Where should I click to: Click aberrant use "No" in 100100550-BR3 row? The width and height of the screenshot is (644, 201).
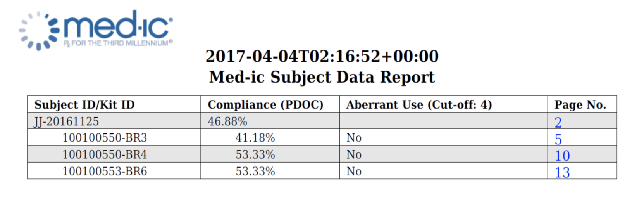tap(354, 138)
